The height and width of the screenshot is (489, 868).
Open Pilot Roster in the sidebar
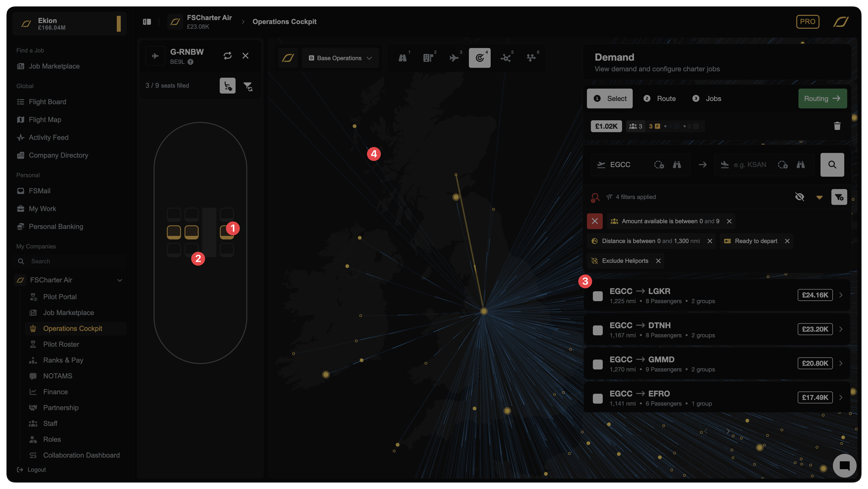(61, 344)
